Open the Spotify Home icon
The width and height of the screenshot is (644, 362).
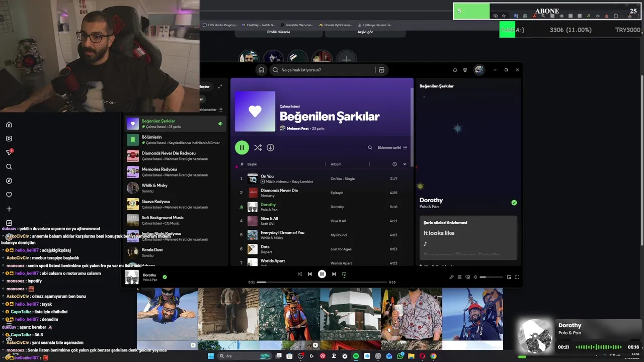pyautogui.click(x=261, y=70)
